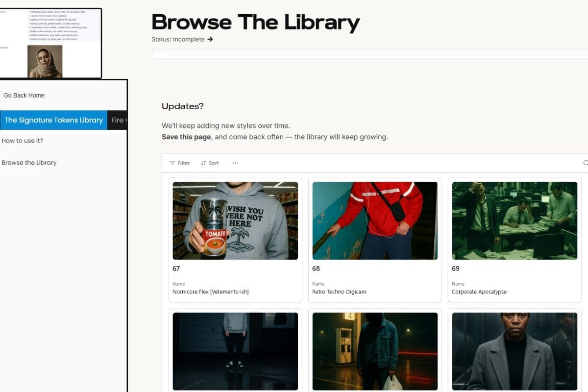Click the Status: Incomplete label

178,39
